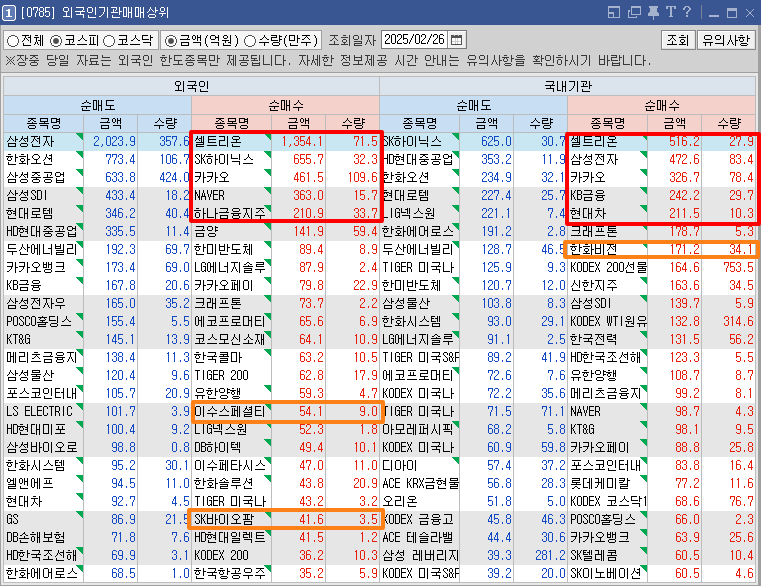Select 셀트리온 in foreign net buy list
This screenshot has height=586, width=761.
pos(218,141)
